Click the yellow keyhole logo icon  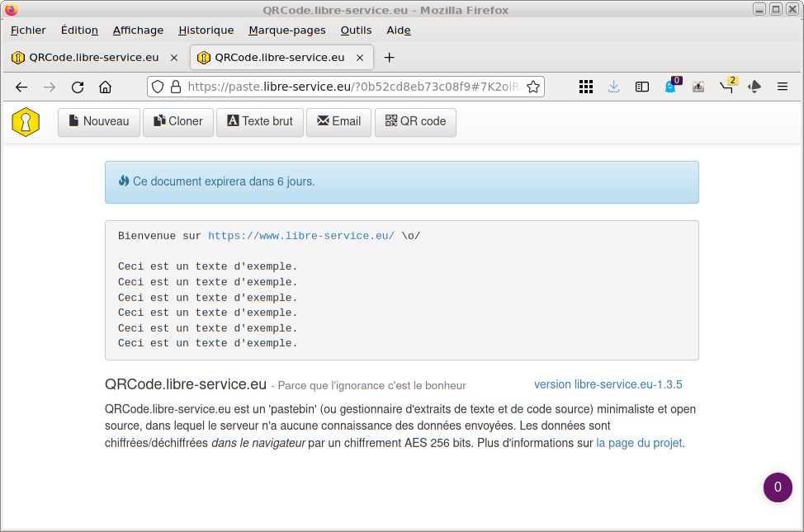click(26, 122)
